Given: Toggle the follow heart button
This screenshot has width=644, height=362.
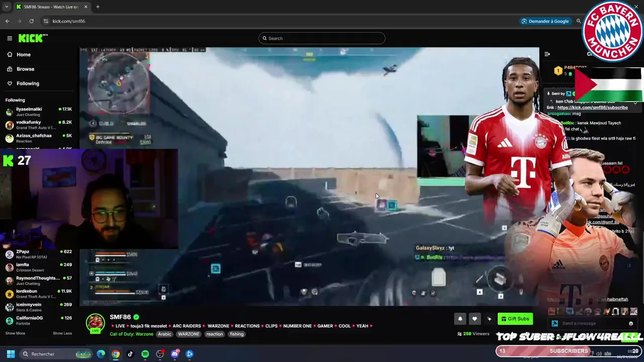Looking at the screenshot, I should point(474,319).
